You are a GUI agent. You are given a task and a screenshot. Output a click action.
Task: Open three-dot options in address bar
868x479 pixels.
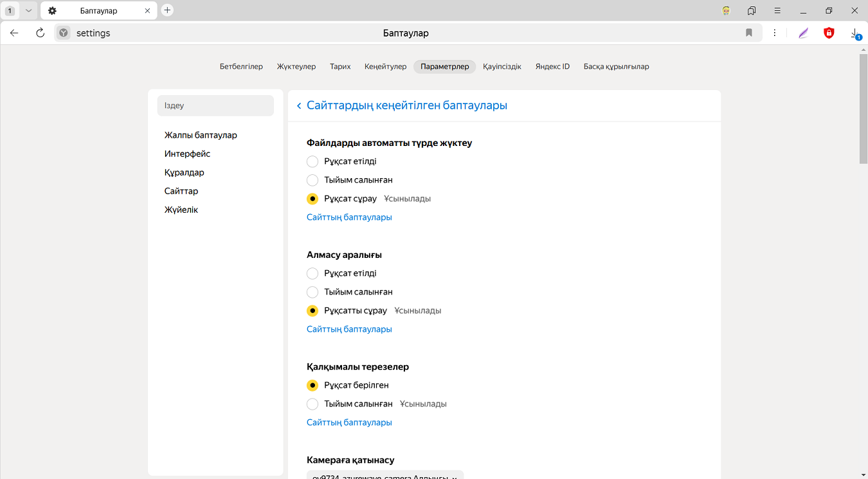click(775, 33)
